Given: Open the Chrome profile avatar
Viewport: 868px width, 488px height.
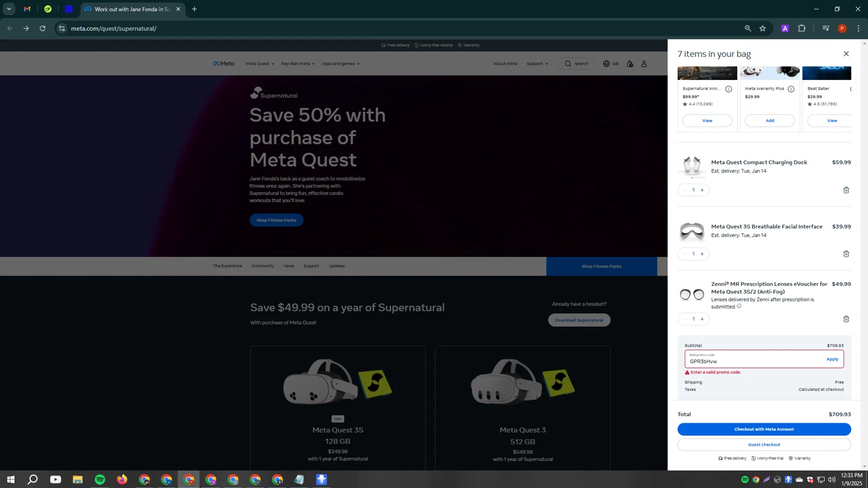Looking at the screenshot, I should click(842, 28).
